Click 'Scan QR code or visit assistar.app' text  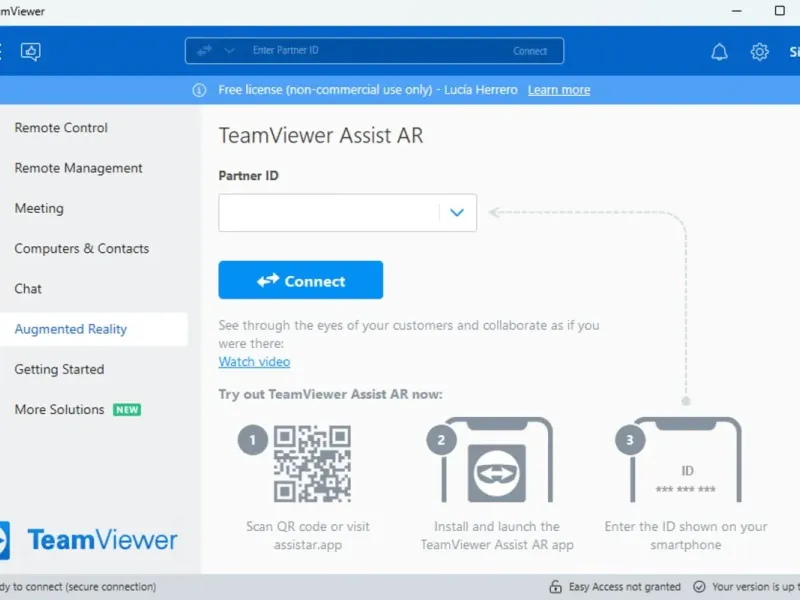[x=308, y=536]
